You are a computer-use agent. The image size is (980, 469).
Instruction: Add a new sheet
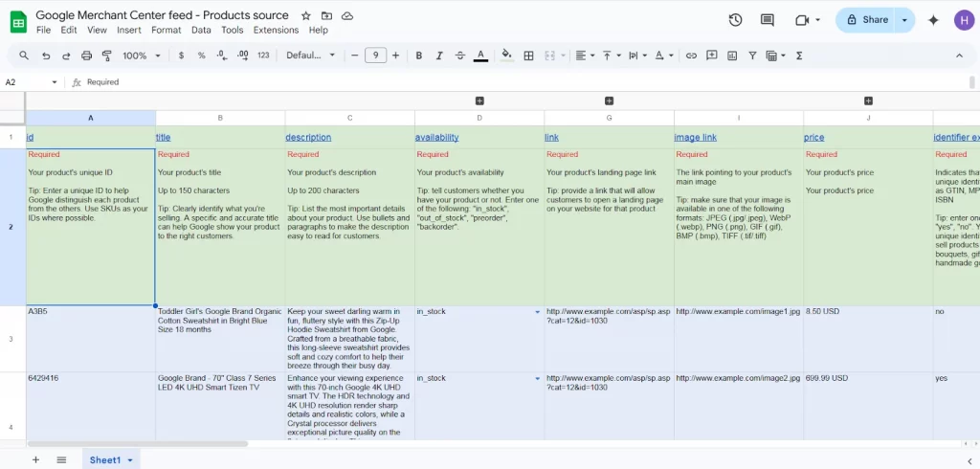[x=35, y=460]
